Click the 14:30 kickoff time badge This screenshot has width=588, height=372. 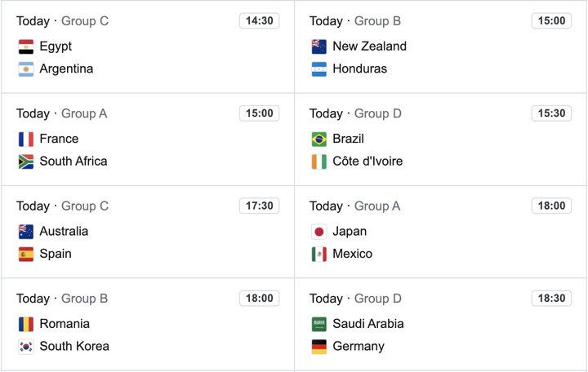pyautogui.click(x=259, y=21)
